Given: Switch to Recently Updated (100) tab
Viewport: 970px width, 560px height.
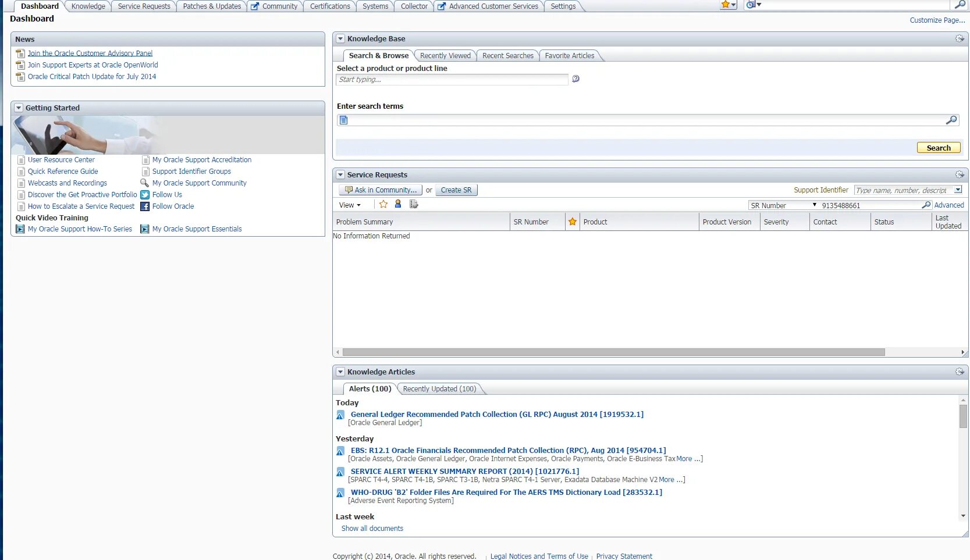Looking at the screenshot, I should (439, 389).
